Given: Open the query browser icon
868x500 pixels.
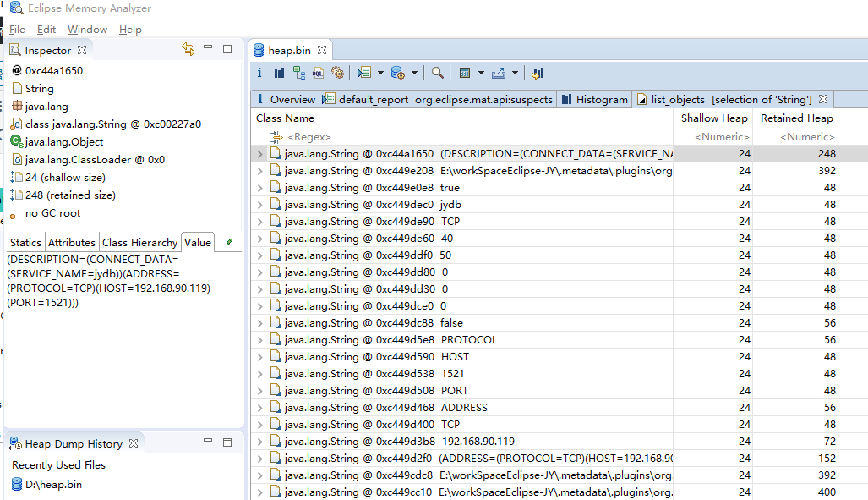Looking at the screenshot, I should tap(397, 73).
